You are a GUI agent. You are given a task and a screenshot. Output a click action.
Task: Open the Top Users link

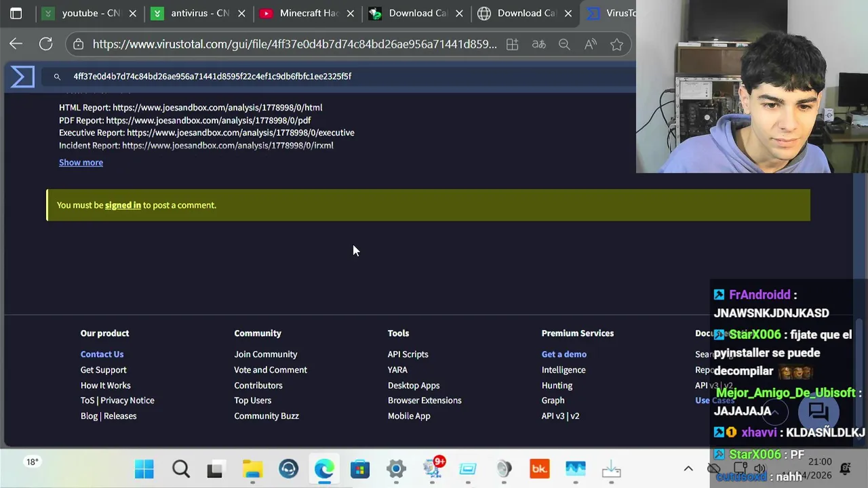click(252, 400)
